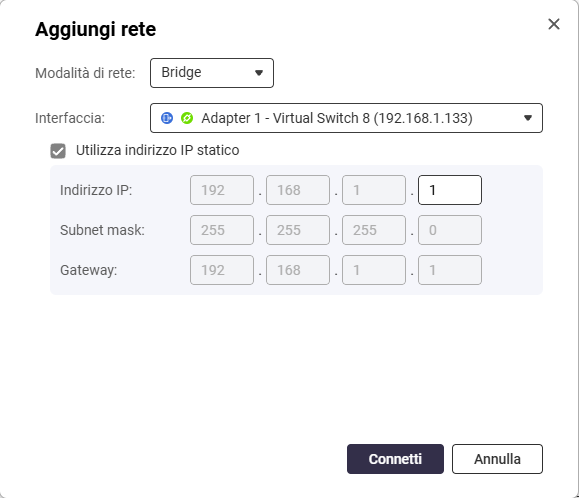Focus the last Indirizzo IP octet field
Viewport: 579px width, 498px height.
pos(450,190)
